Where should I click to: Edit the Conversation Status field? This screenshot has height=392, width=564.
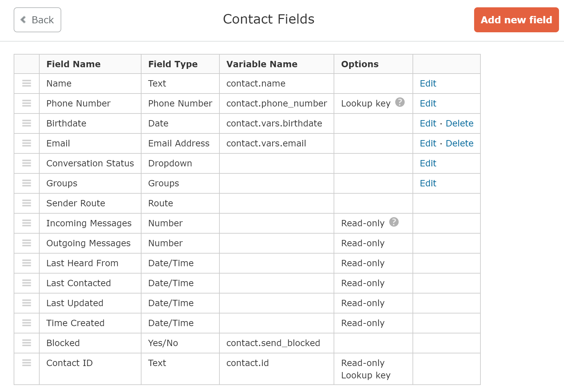tap(428, 163)
